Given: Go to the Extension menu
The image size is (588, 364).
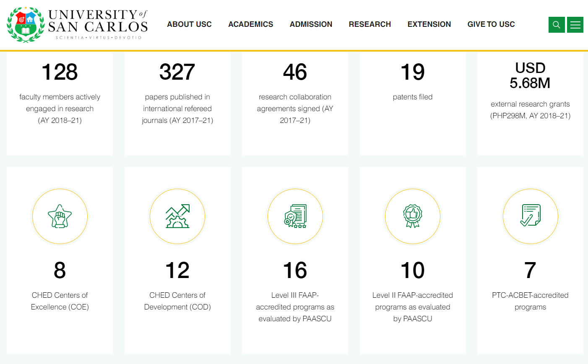Looking at the screenshot, I should tap(429, 24).
